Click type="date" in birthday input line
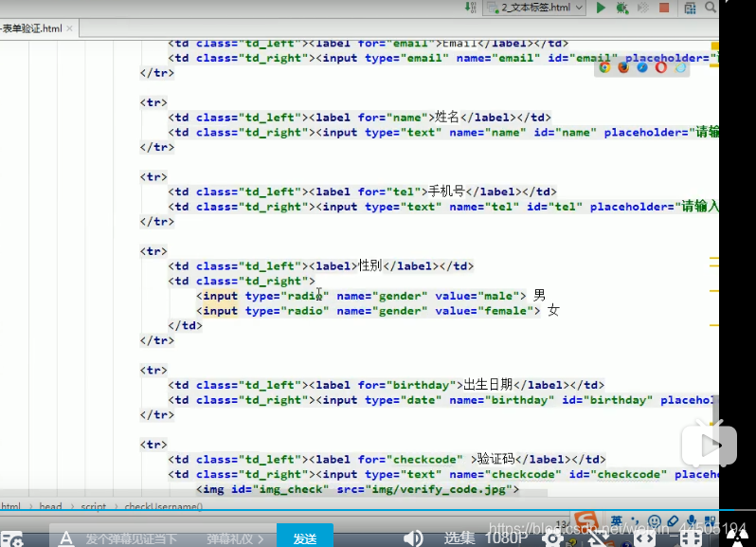The image size is (756, 547). (403, 400)
